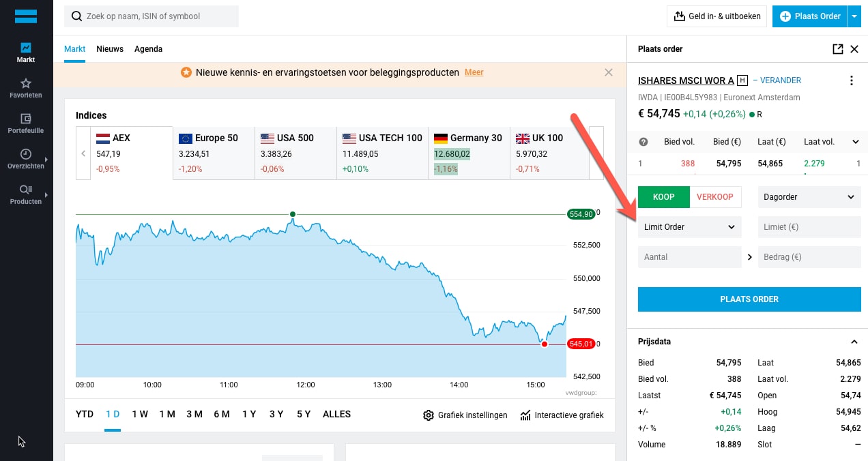Switch to the Nieuws tab

coord(110,49)
